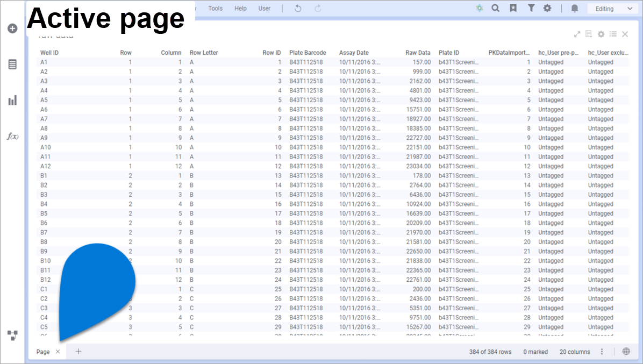Viewport: 643px width, 364px height.
Task: Open the User menu
Action: click(x=264, y=8)
